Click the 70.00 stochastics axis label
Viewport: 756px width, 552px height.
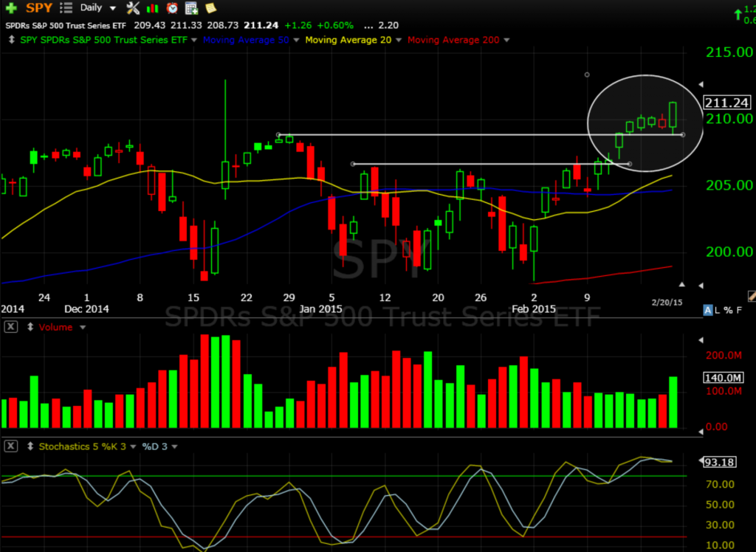point(721,485)
